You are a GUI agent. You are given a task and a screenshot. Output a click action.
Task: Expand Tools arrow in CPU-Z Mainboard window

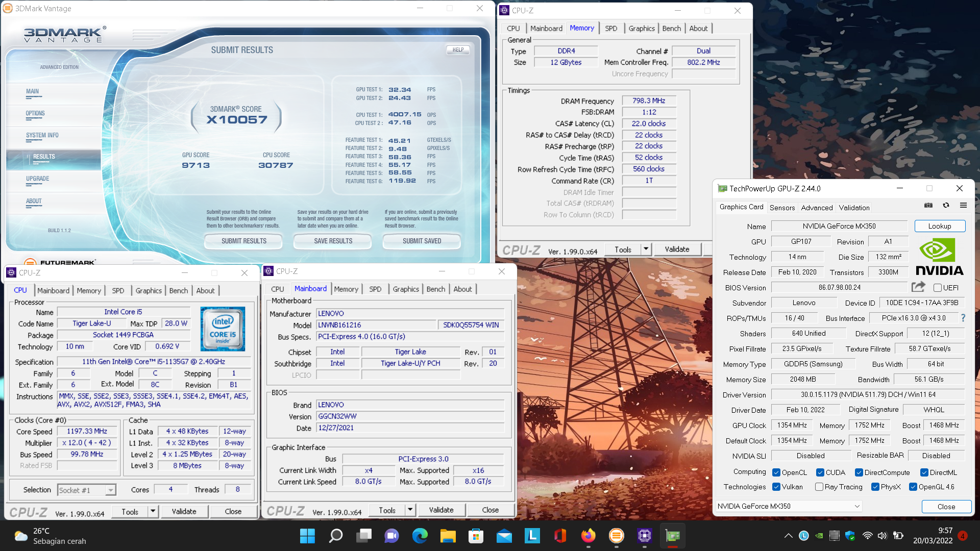[410, 510]
